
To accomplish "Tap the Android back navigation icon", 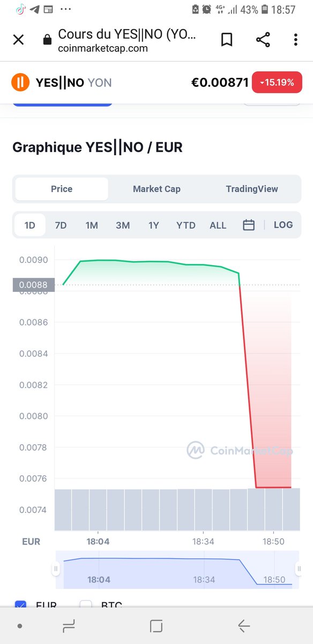I will (244, 625).
